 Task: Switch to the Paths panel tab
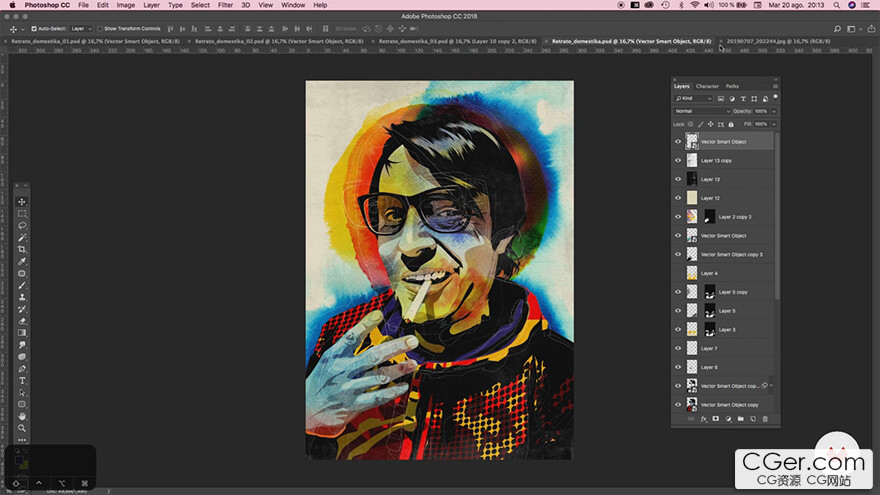click(x=732, y=86)
